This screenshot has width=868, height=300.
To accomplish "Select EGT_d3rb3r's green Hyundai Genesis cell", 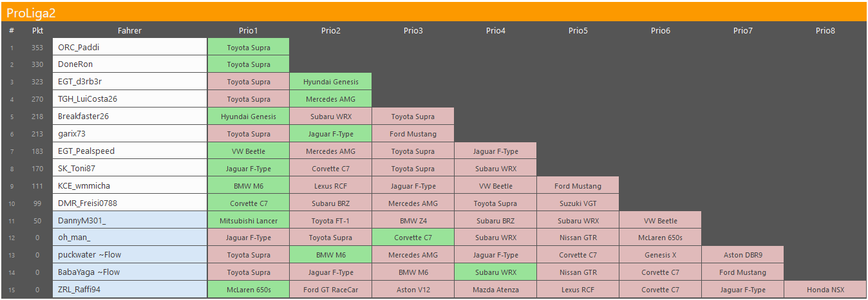I will 330,82.
